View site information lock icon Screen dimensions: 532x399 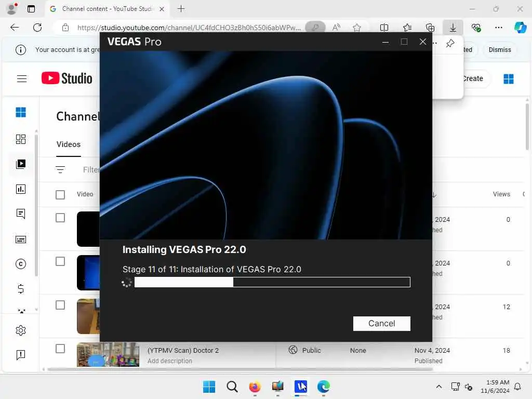pyautogui.click(x=65, y=28)
